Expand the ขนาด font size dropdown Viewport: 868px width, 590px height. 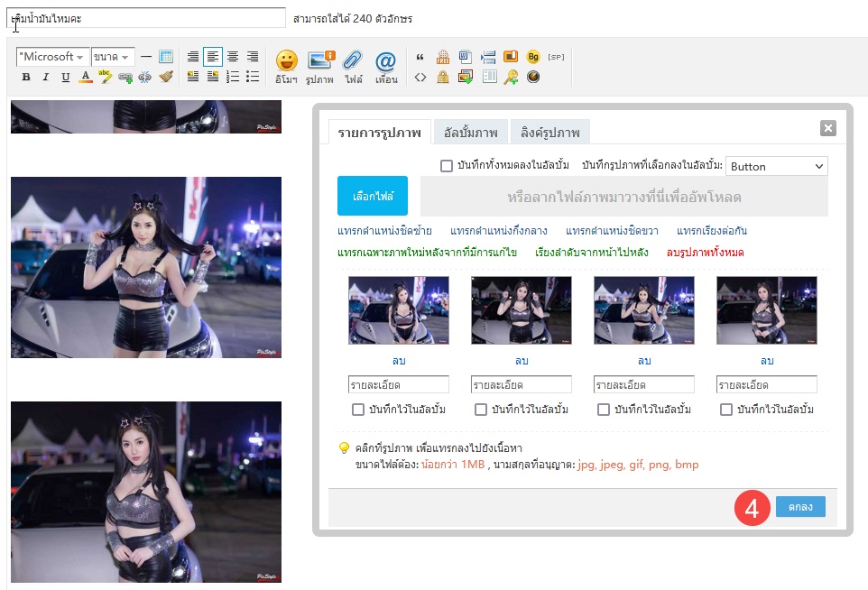click(x=113, y=57)
